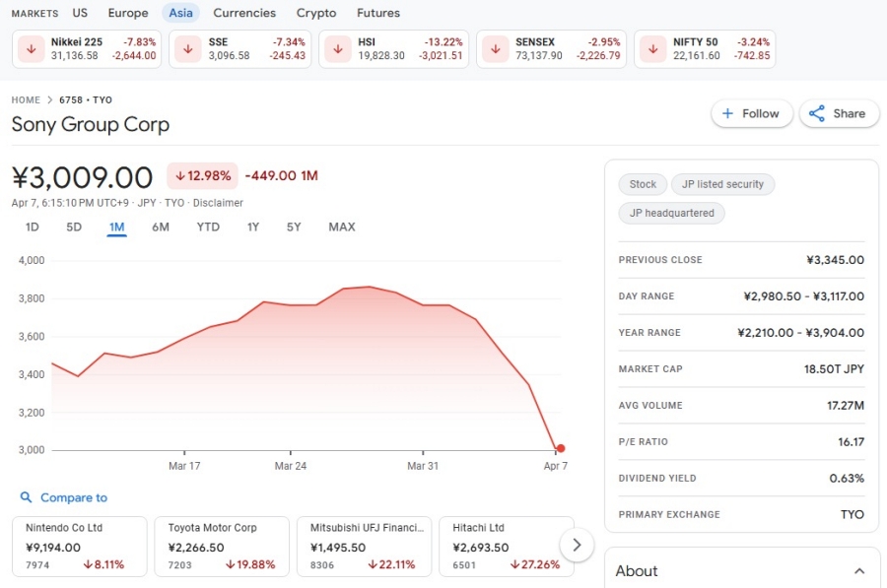This screenshot has width=887, height=588.
Task: Open the Mitsubishi UFJ Financial comparison card
Action: coord(365,547)
